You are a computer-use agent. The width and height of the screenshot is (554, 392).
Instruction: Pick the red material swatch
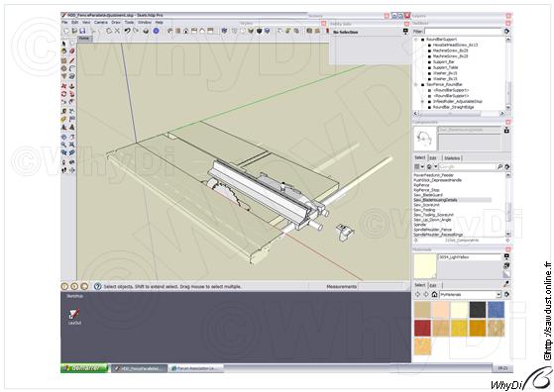point(422,328)
